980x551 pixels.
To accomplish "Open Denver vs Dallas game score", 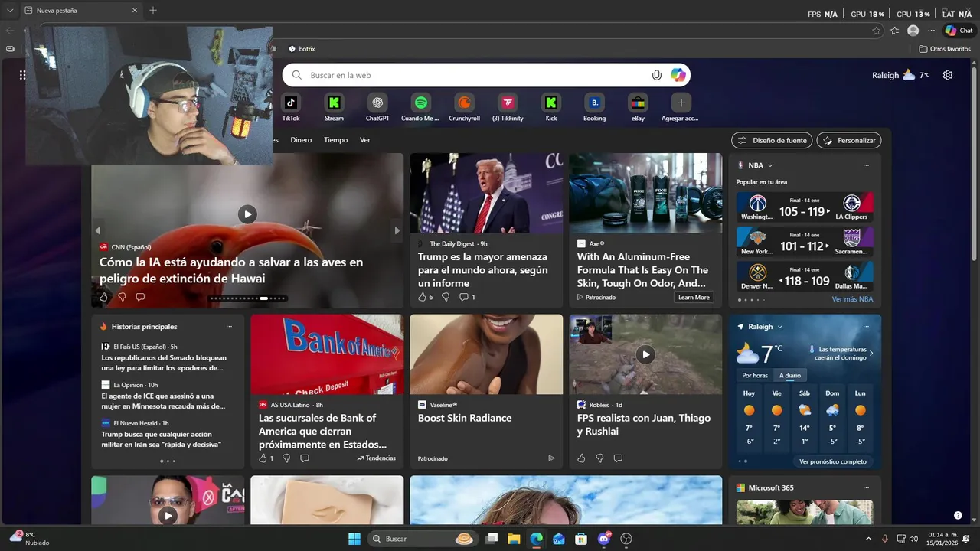I will pyautogui.click(x=805, y=276).
